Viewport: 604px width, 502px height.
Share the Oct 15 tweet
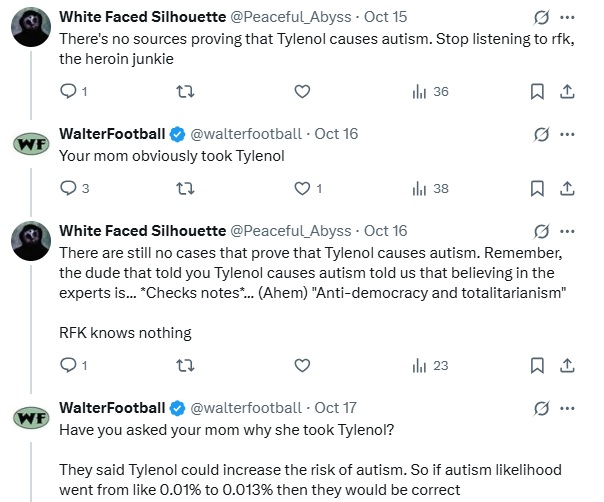click(x=566, y=92)
